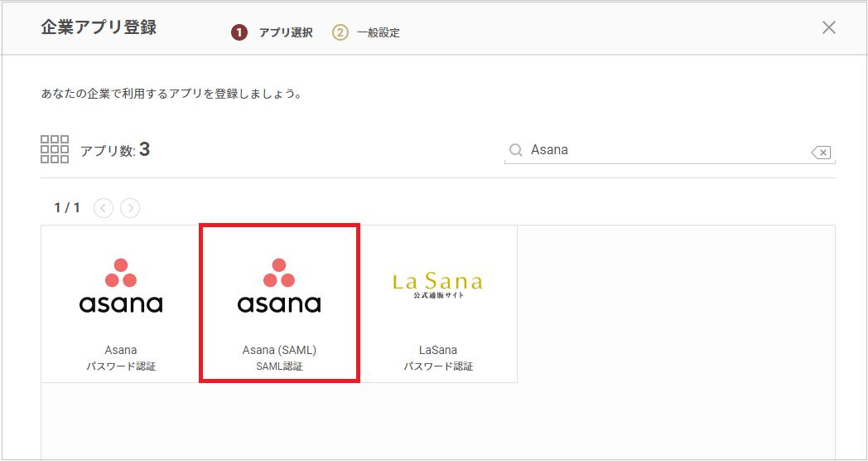Viewport: 868px width, 461px height.
Task: Click step 2 一般設定 in the wizard
Action: pyautogui.click(x=366, y=32)
